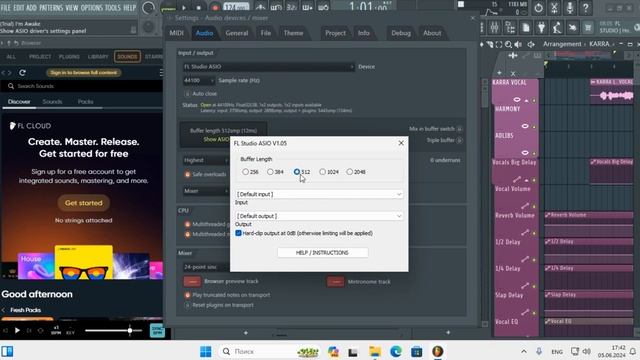Open Microsoft Edge from the taskbar
Viewport: 640px width, 360px height.
[x=396, y=351]
